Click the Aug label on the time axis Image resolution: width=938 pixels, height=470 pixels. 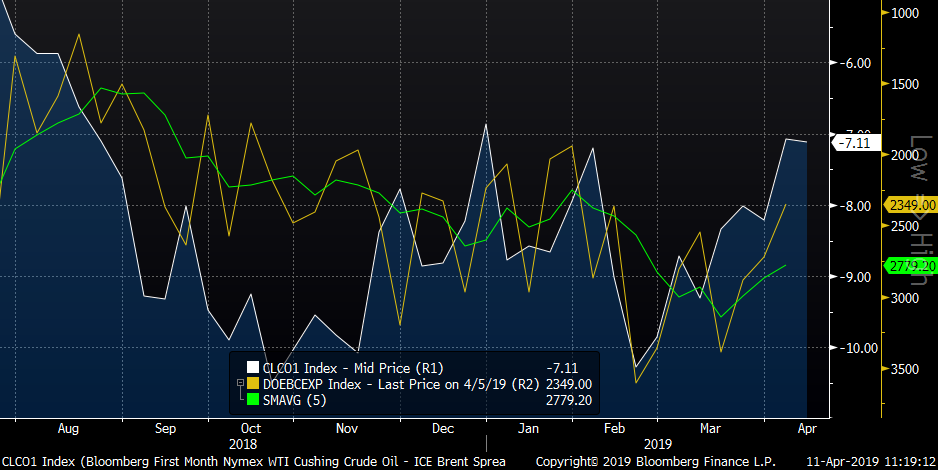(x=69, y=427)
